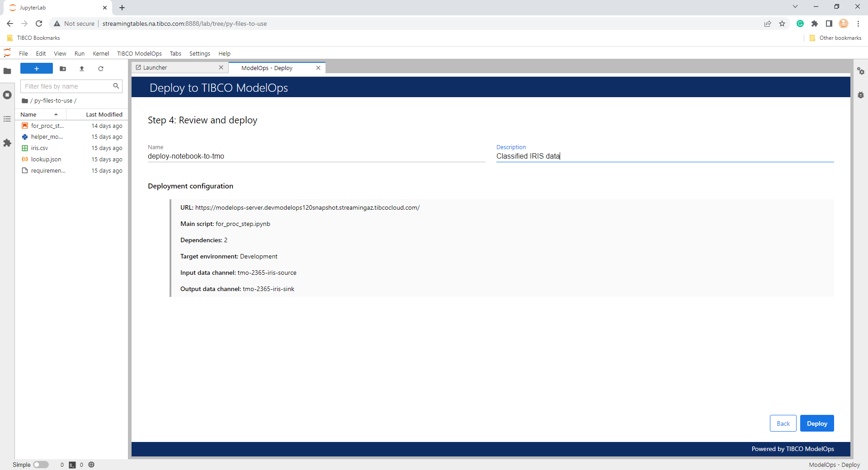Click the JupyterLab logo icon
Image resolution: width=868 pixels, height=470 pixels.
(7, 53)
